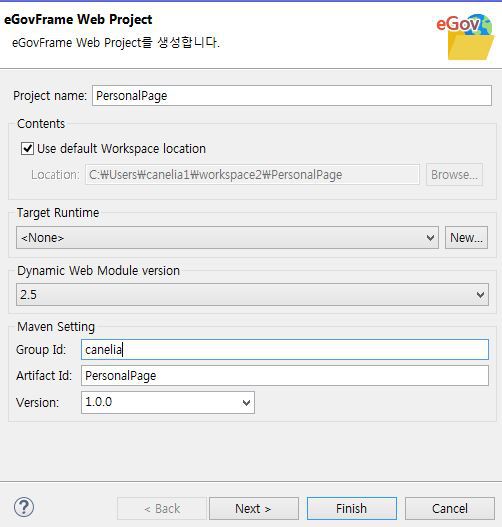The image size is (502, 527).
Task: Click the New... runtime button
Action: pyautogui.click(x=466, y=238)
